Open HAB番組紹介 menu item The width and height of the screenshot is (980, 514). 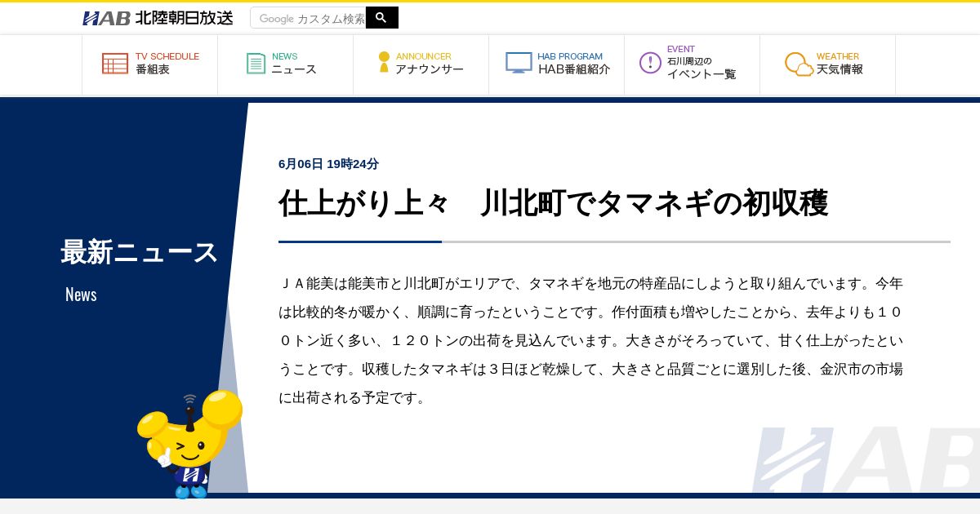point(557,64)
